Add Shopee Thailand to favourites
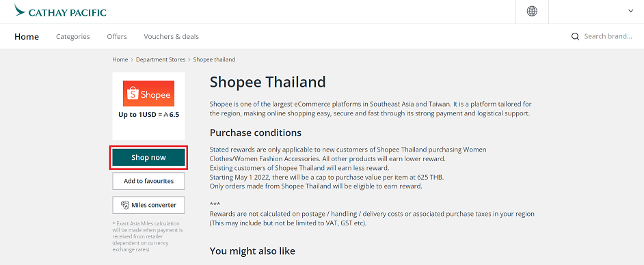Image resolution: width=644 pixels, height=265 pixels. coord(148,181)
